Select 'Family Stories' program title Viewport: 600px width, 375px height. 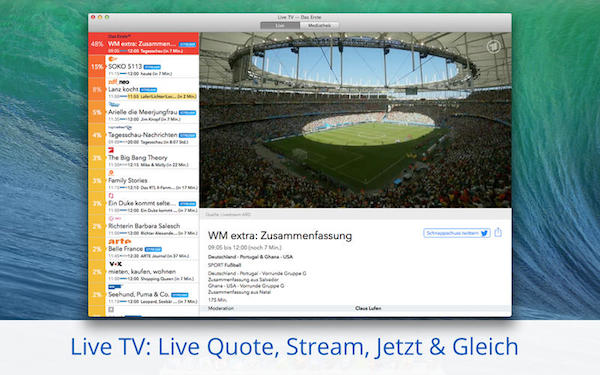(128, 180)
